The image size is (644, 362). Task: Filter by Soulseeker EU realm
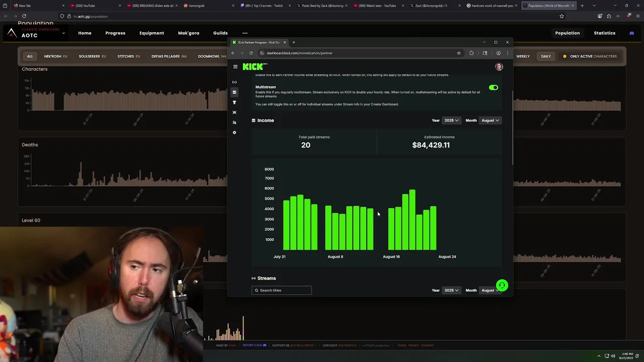(x=92, y=56)
